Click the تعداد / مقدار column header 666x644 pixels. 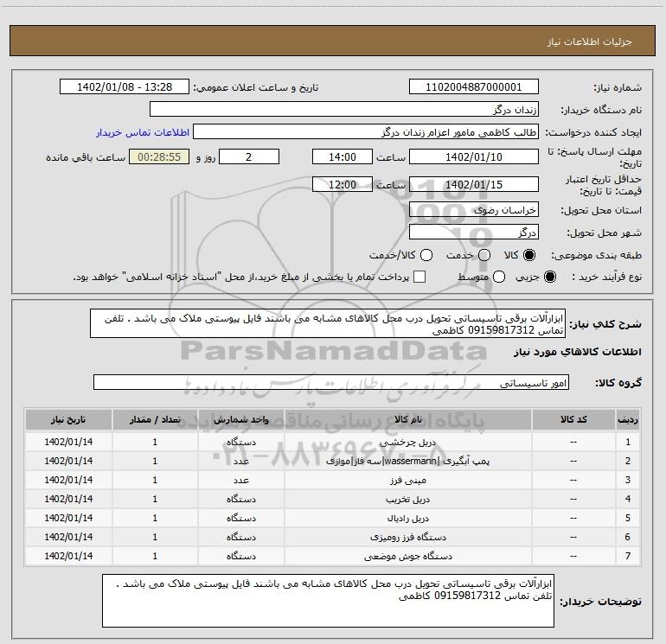[x=155, y=420]
